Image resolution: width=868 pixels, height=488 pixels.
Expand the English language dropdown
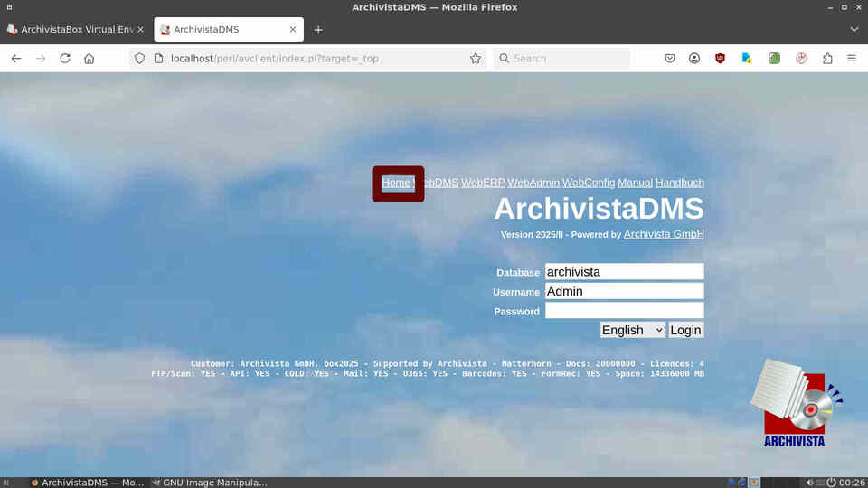click(633, 330)
